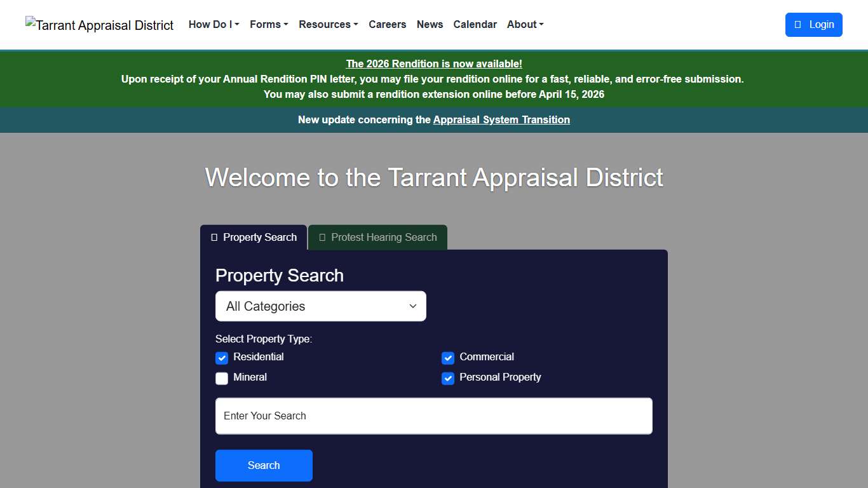Click the Appraisal System Transition link
Screen dimensions: 868x488
click(501, 119)
